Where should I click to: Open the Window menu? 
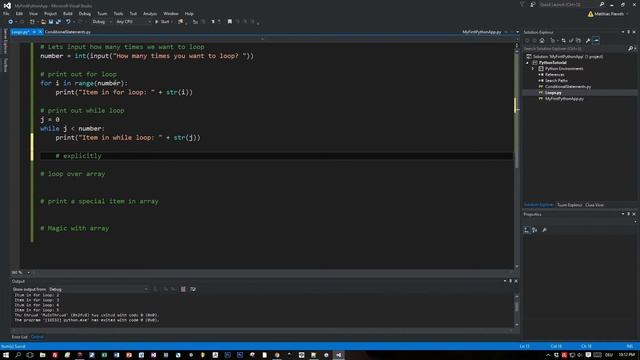click(x=171, y=13)
